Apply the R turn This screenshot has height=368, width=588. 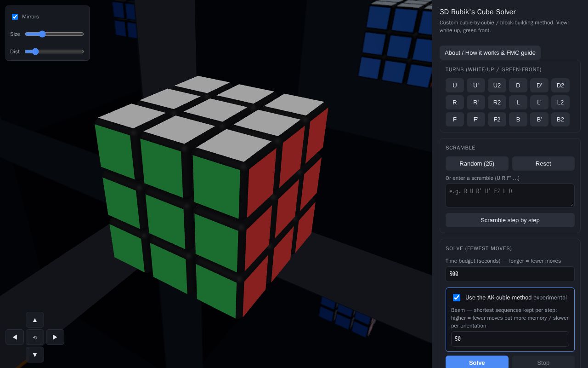(455, 102)
